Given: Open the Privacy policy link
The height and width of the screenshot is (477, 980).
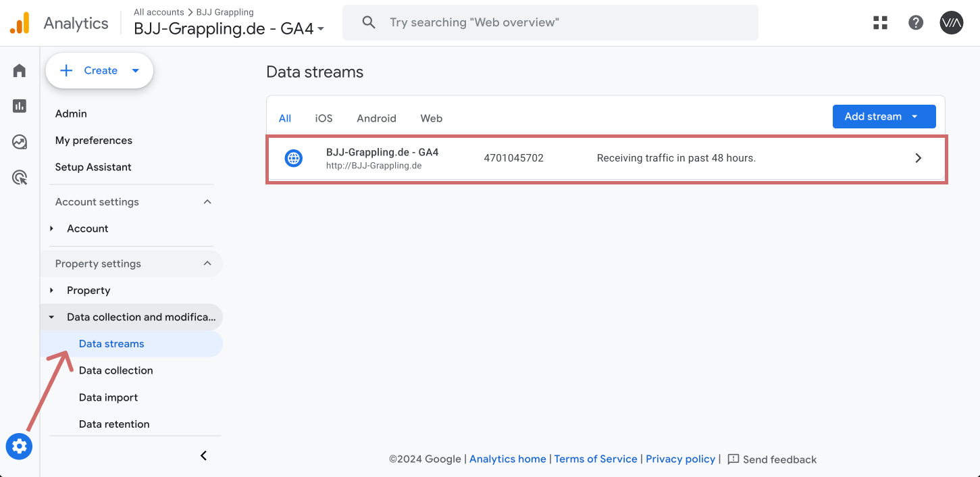Looking at the screenshot, I should coord(680,459).
